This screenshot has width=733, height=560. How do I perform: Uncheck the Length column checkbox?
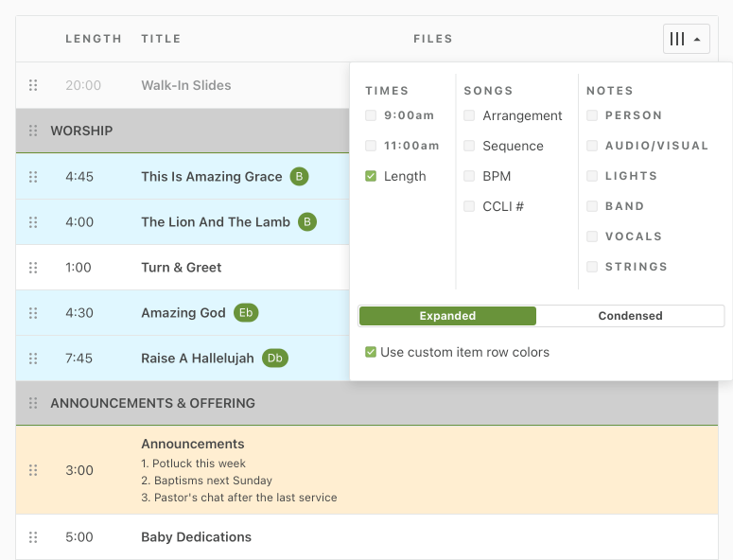coord(371,176)
